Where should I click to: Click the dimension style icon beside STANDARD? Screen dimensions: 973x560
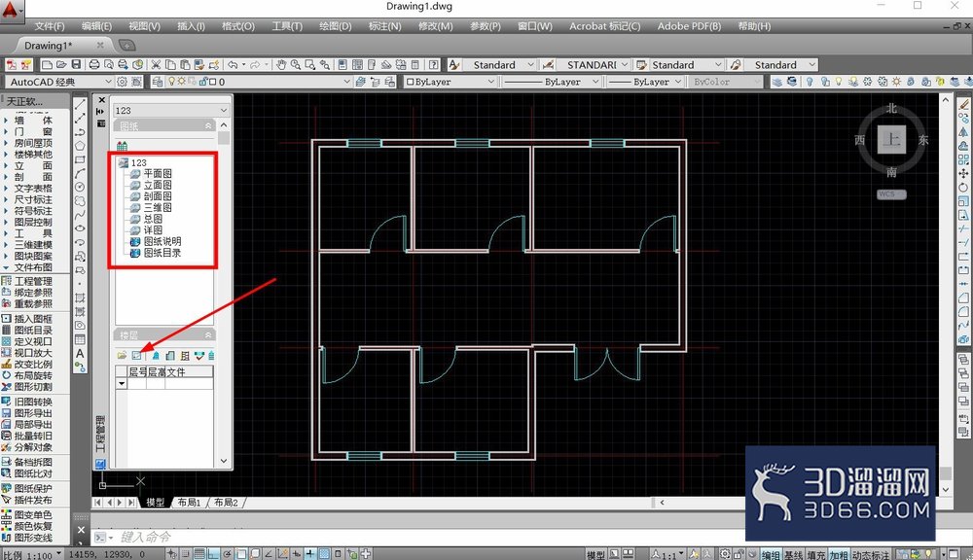tap(548, 64)
